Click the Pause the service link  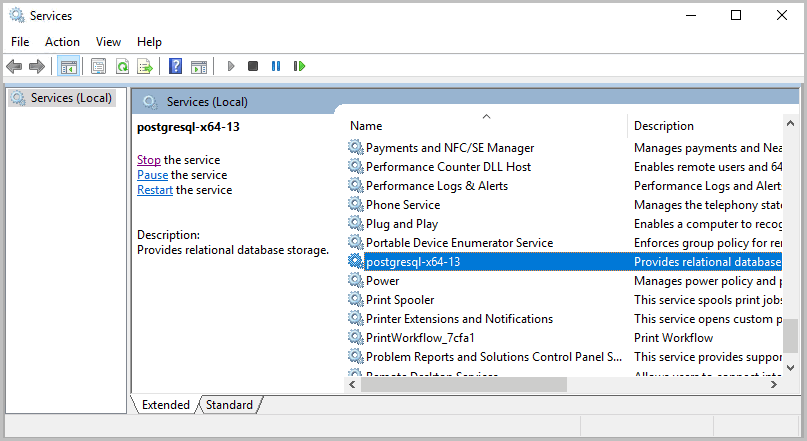pyautogui.click(x=152, y=175)
